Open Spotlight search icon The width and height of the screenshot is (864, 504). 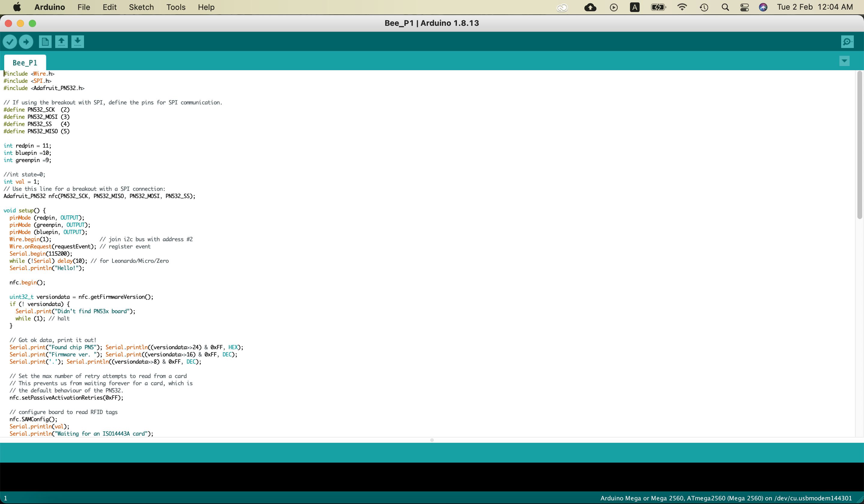pos(725,7)
